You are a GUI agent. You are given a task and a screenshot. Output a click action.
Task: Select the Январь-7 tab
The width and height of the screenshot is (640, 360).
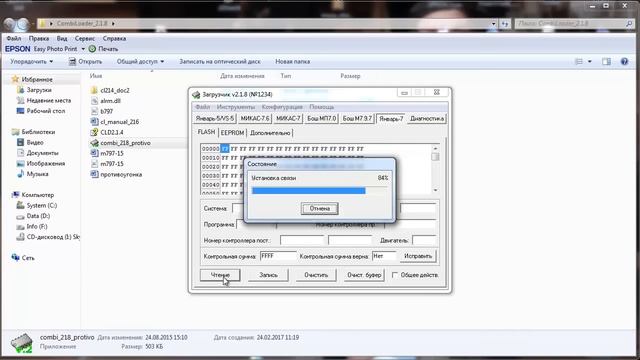(391, 119)
